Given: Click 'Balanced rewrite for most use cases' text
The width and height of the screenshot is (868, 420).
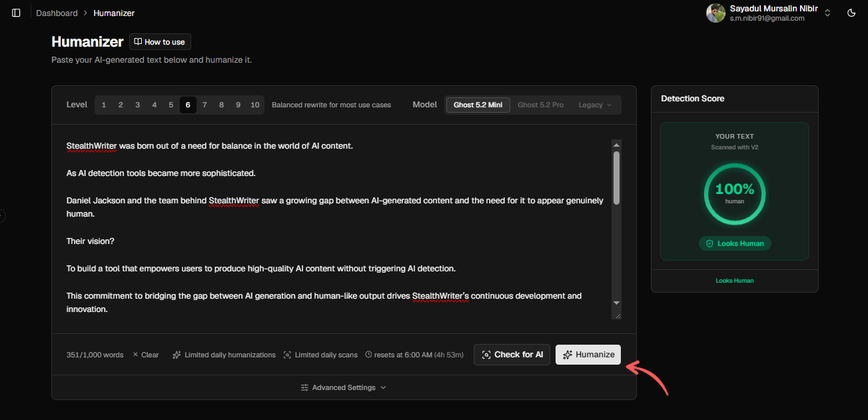Looking at the screenshot, I should 332,105.
